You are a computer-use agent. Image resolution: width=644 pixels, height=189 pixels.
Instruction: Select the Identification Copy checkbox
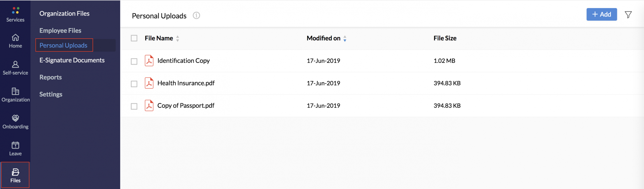[x=134, y=61]
